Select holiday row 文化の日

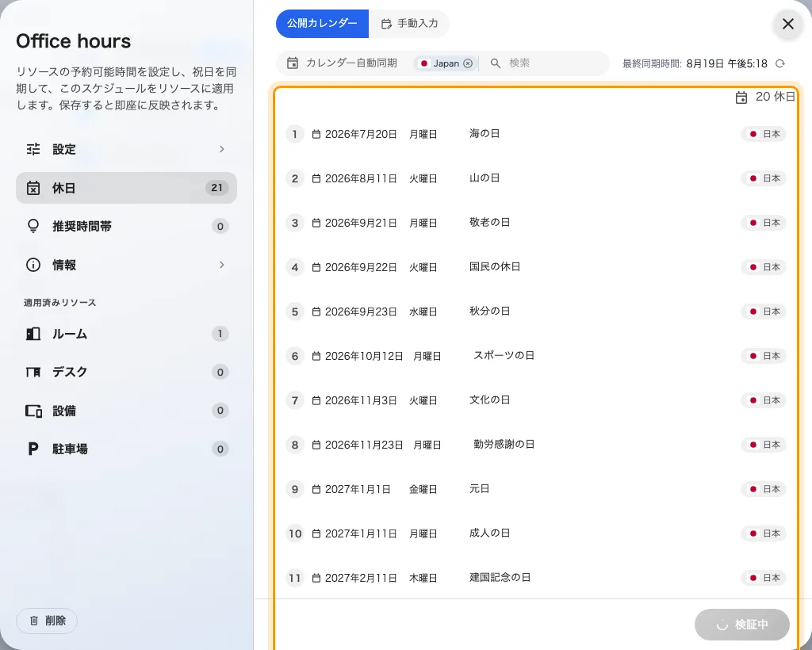point(536,400)
